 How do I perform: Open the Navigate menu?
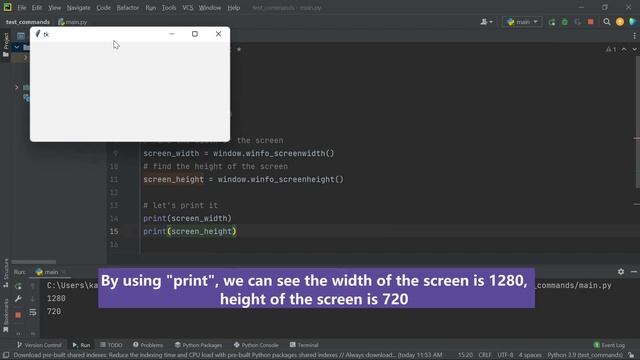click(78, 8)
